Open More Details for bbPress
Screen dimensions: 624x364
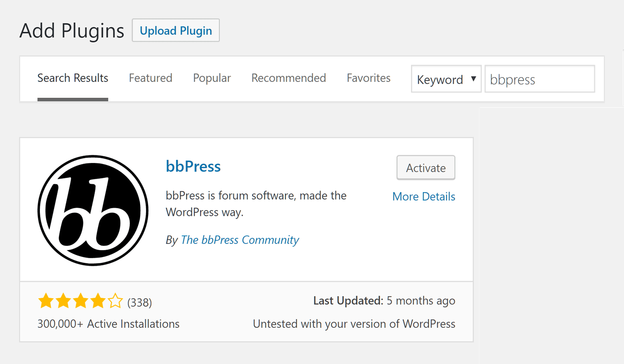coord(423,196)
